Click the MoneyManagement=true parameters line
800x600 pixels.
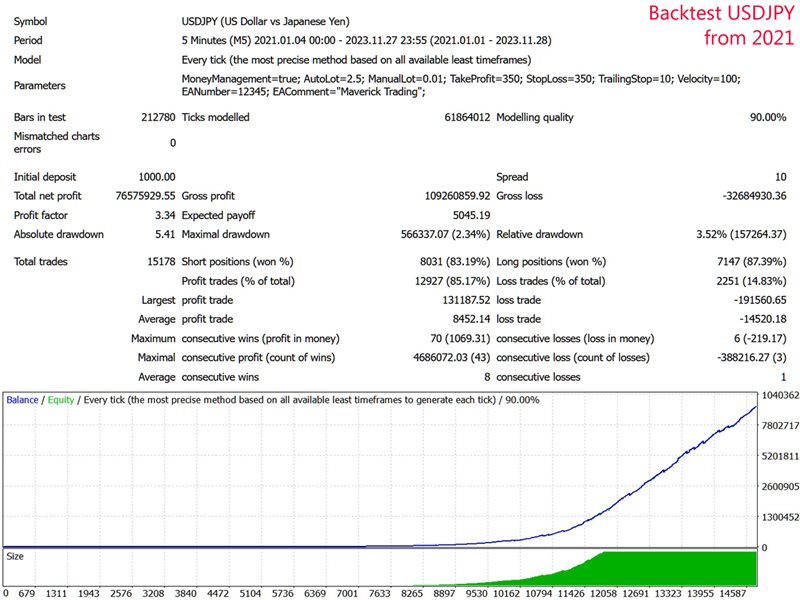pos(461,79)
